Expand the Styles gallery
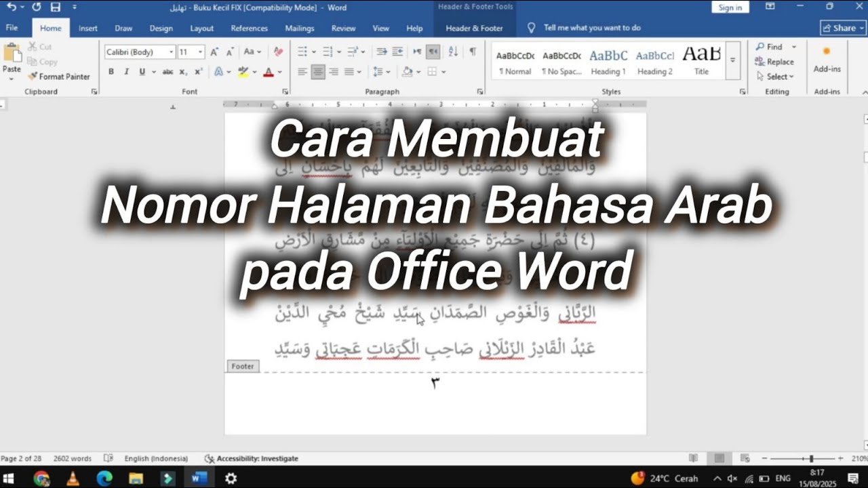Image resolution: width=868 pixels, height=488 pixels. pos(733,60)
